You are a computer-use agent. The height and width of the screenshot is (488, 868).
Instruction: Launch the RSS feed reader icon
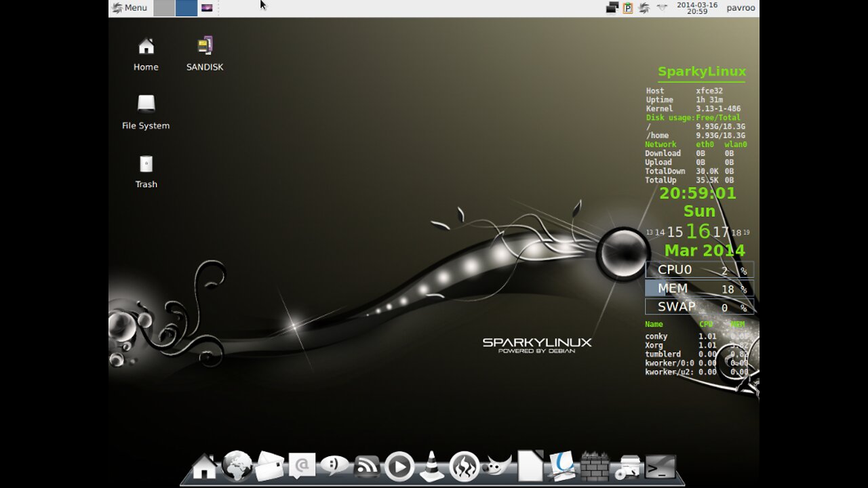tap(367, 467)
